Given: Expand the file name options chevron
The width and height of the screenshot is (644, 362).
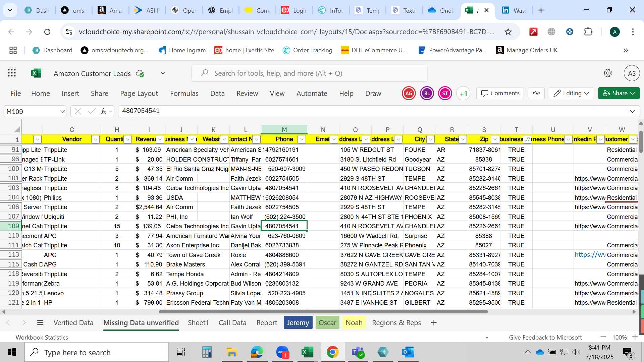Looking at the screenshot, I should (163, 73).
